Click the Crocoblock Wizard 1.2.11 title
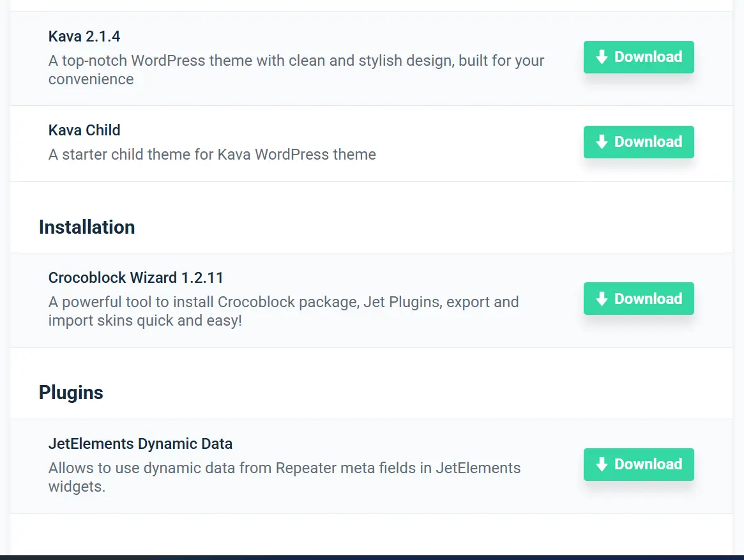The height and width of the screenshot is (560, 744). pos(135,278)
